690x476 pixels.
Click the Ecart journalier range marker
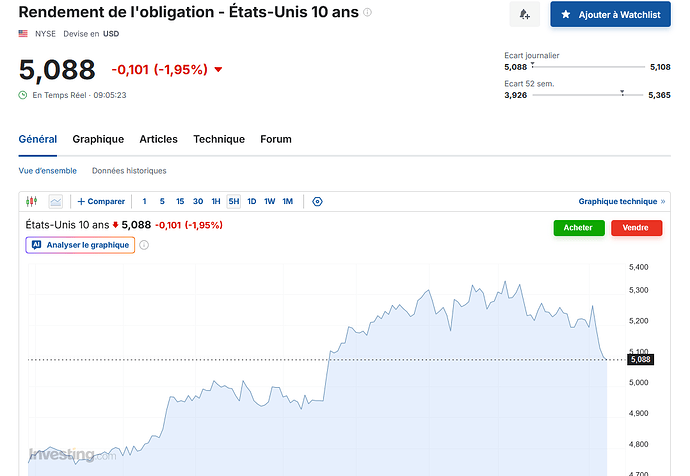point(532,65)
